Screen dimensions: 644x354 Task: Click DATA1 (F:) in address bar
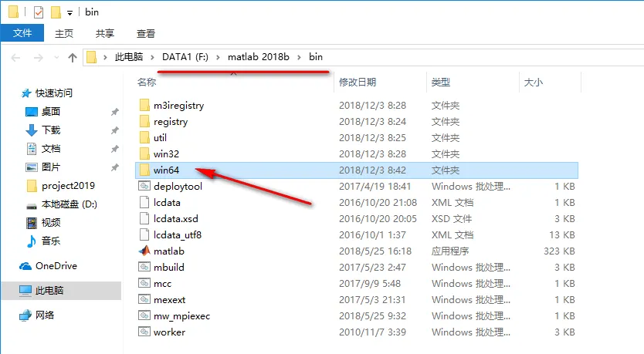185,57
